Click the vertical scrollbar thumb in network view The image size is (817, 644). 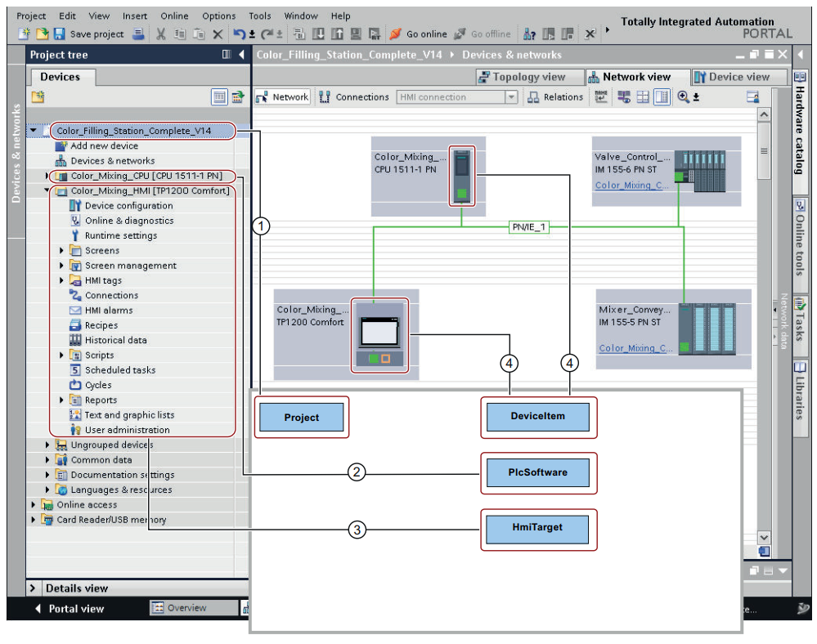pyautogui.click(x=764, y=151)
